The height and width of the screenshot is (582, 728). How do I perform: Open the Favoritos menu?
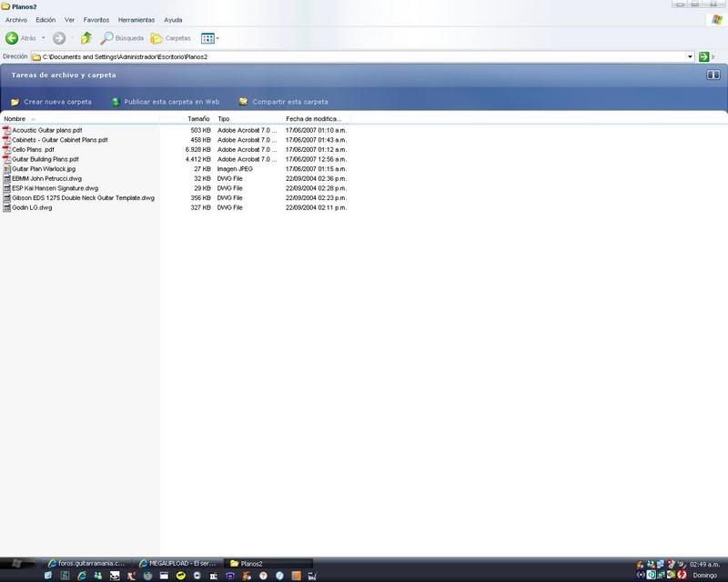[x=96, y=20]
